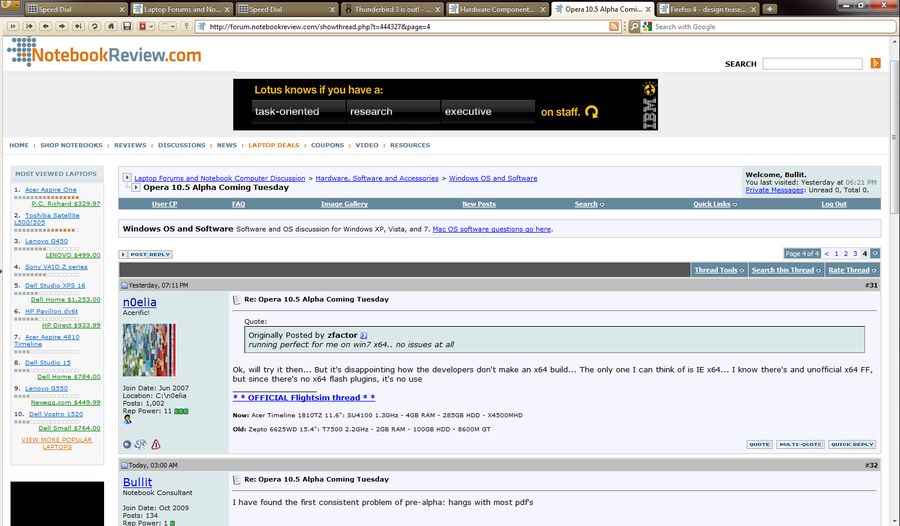Click the Mac OS software questions link

pyautogui.click(x=492, y=229)
